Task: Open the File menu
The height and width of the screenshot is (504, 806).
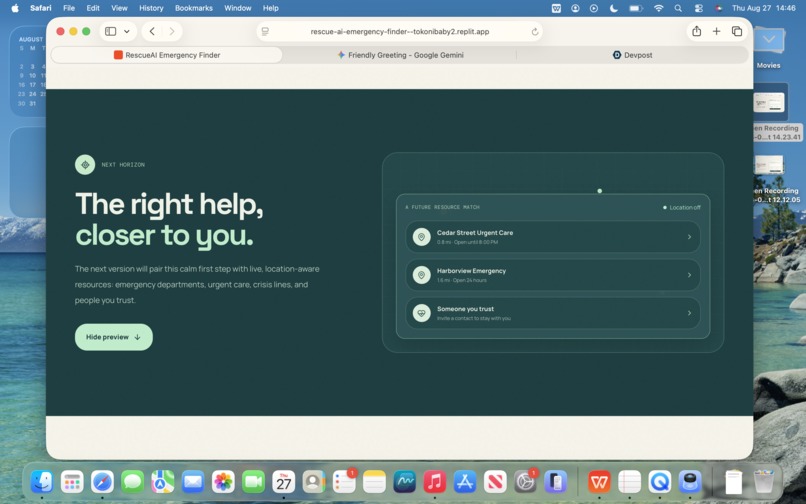Action: click(69, 8)
